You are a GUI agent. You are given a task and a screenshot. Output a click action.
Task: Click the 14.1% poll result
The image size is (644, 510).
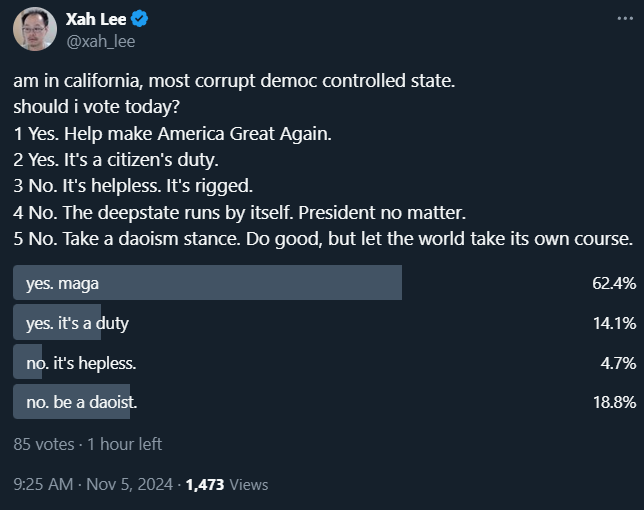[614, 323]
